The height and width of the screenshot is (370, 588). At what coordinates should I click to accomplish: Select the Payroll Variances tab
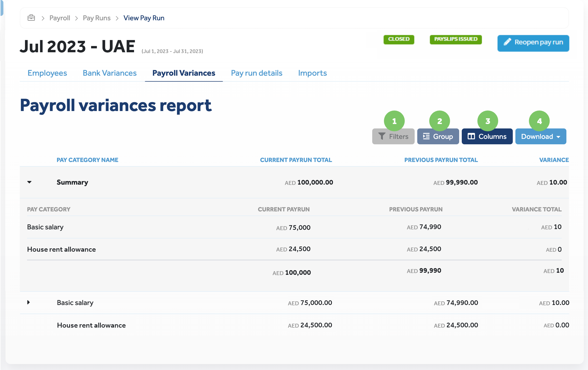184,73
